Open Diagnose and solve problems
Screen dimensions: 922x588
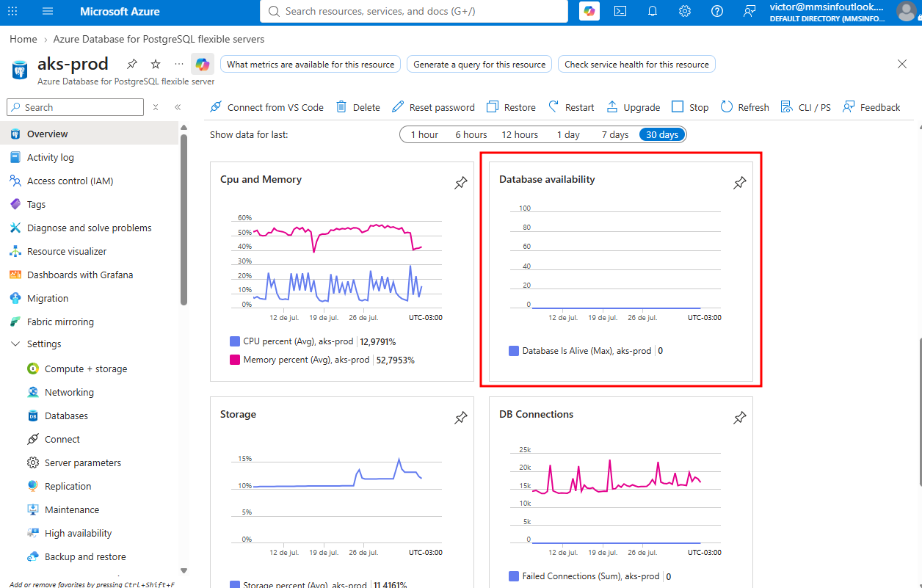click(91, 228)
